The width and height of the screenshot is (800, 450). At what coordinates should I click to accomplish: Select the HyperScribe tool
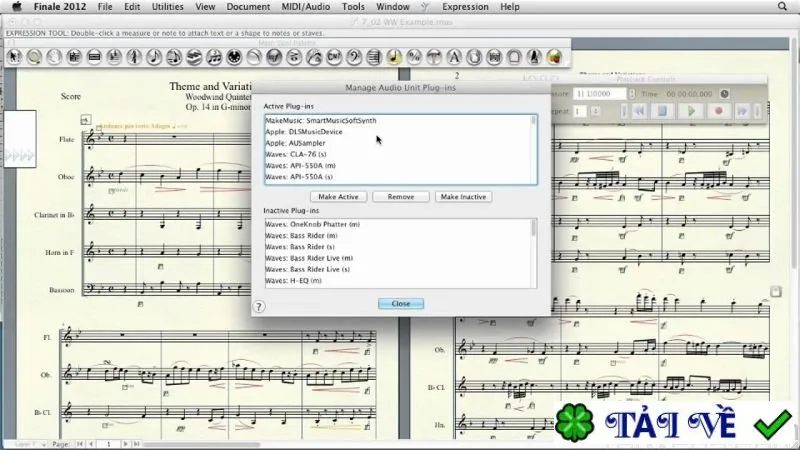194,57
